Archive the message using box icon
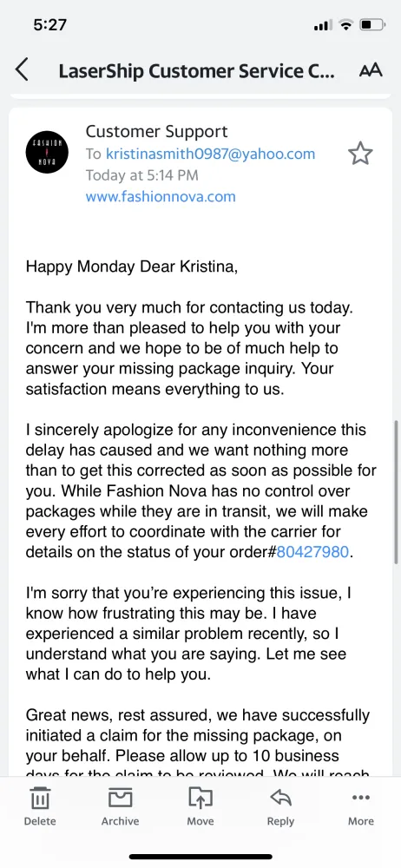The width and height of the screenshot is (401, 868). [x=120, y=807]
